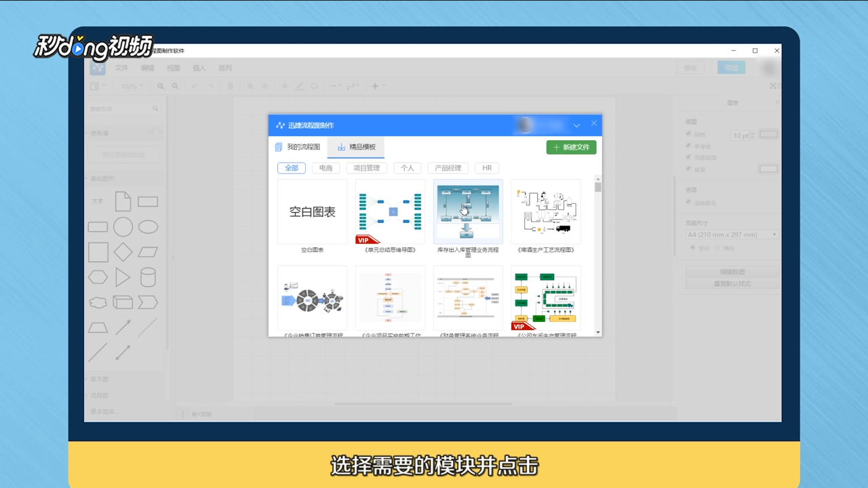Select the bidirectional arrow shape
Screen dimensions: 868x488
[x=123, y=352]
